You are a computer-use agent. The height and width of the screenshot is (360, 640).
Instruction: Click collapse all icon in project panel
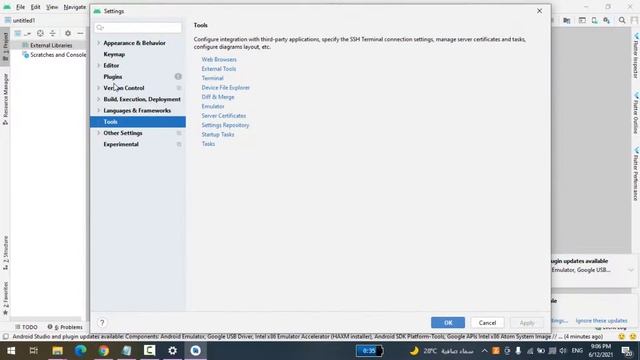pos(53,33)
